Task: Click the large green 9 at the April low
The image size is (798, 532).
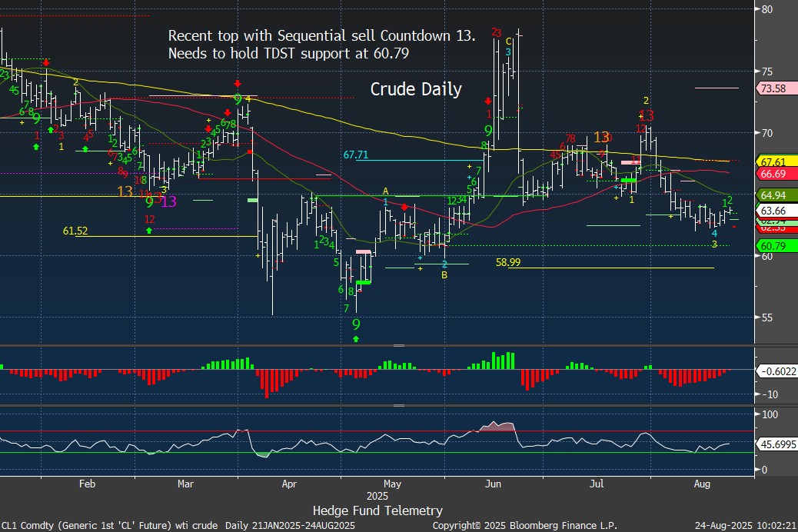Action: [x=356, y=324]
